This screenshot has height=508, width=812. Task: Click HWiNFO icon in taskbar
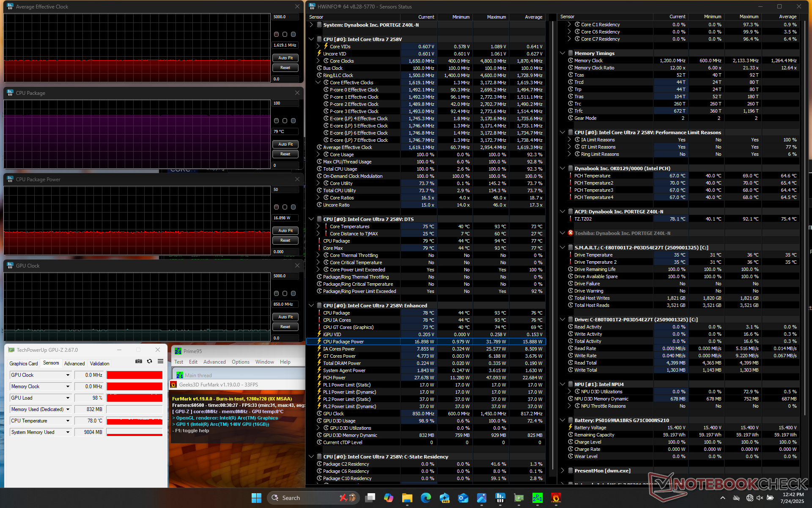(x=500, y=498)
